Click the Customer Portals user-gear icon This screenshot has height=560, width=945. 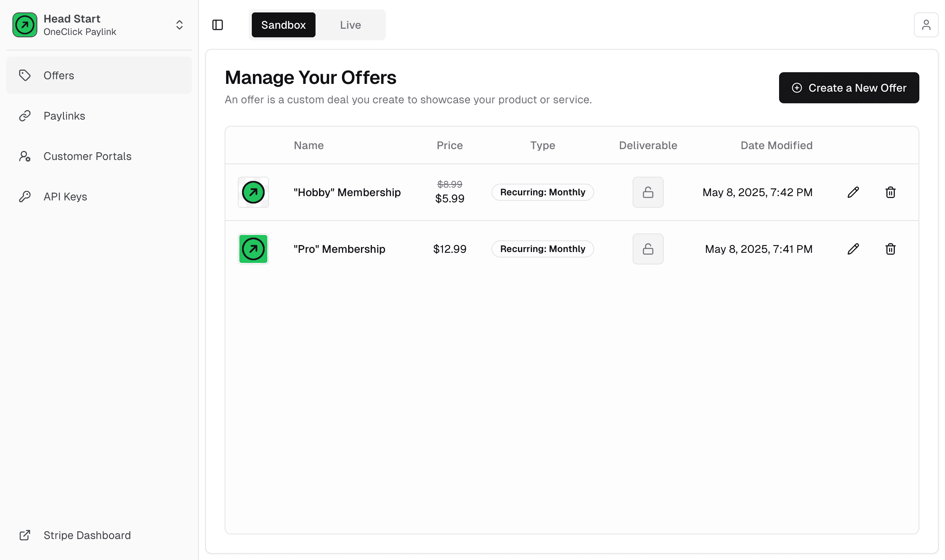[25, 156]
